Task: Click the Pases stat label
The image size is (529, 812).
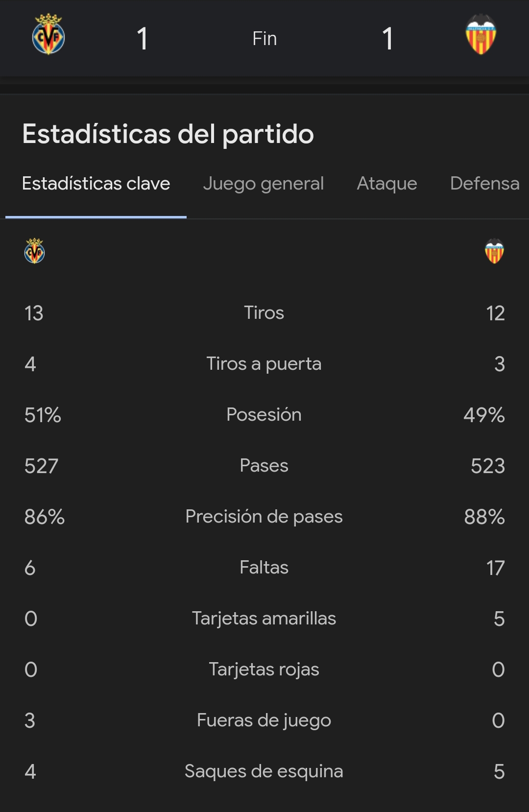Action: (x=264, y=465)
